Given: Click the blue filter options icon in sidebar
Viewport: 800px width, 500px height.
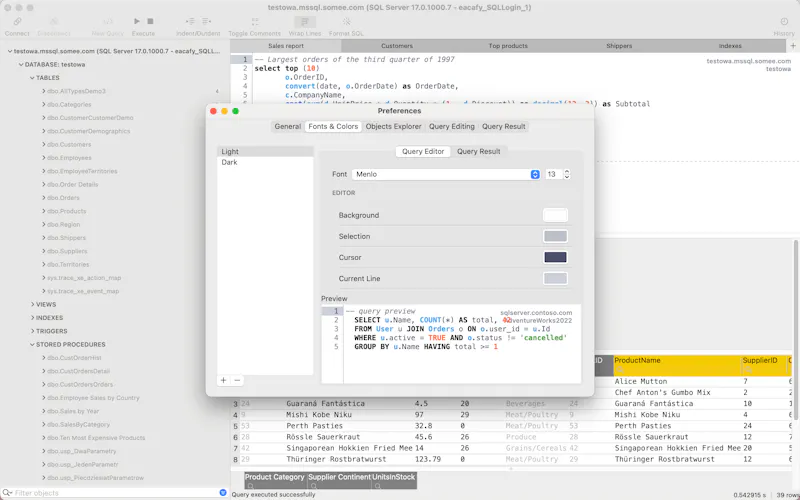Looking at the screenshot, I should [x=222, y=492].
